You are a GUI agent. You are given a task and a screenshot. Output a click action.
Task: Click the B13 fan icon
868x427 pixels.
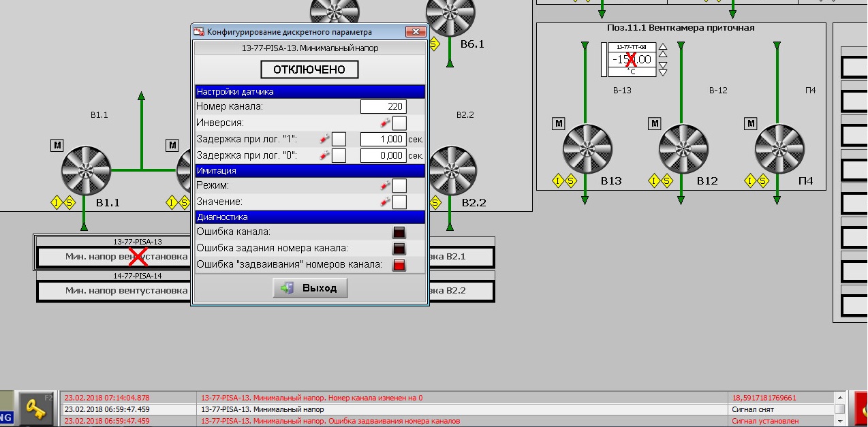tap(587, 149)
